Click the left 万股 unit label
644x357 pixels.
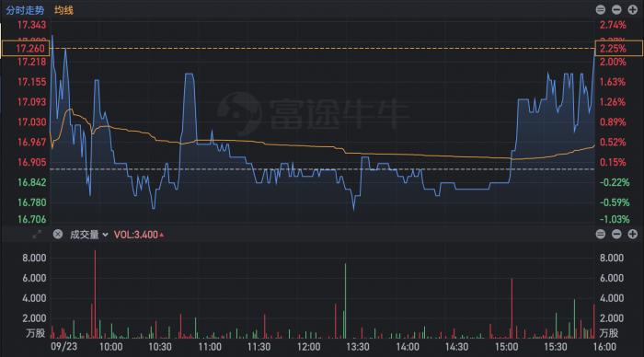(35, 333)
